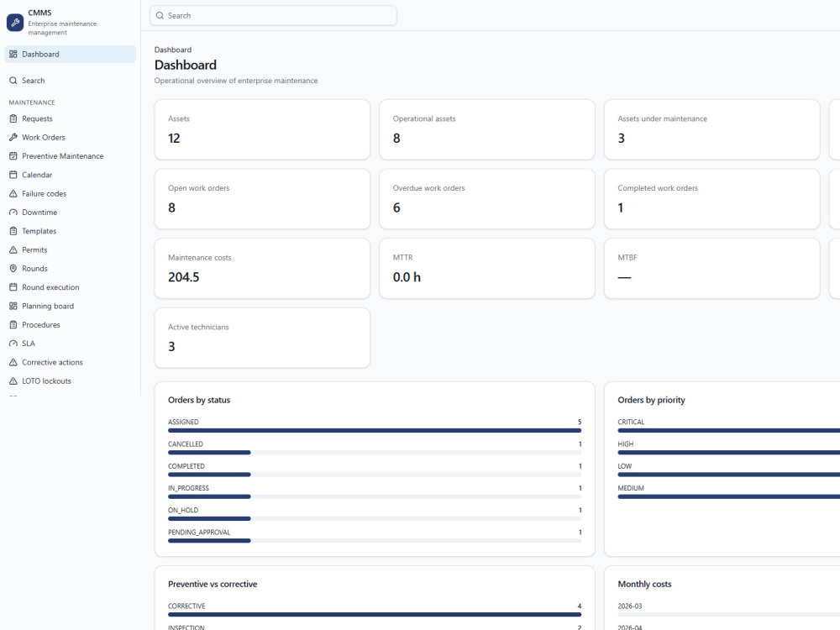
Task: Open Preventive Maintenance section
Action: coord(71,156)
